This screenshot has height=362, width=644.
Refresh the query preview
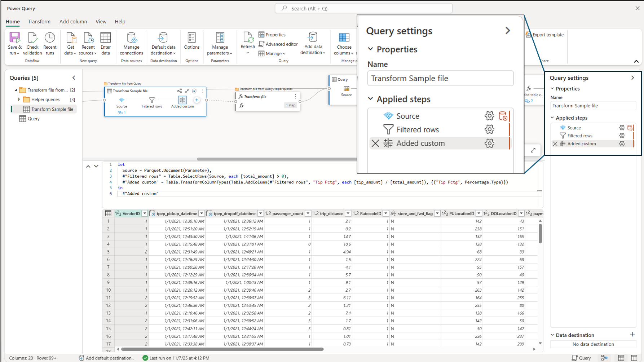(248, 43)
